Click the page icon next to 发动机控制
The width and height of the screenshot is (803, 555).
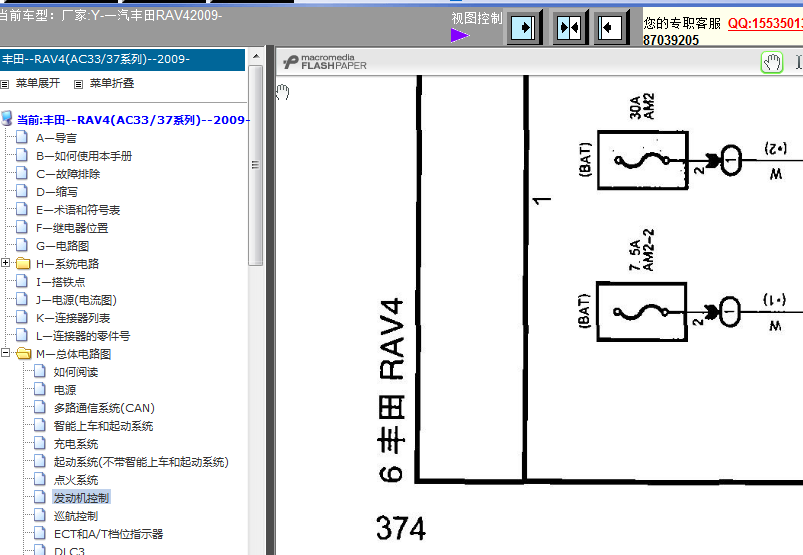click(x=40, y=497)
